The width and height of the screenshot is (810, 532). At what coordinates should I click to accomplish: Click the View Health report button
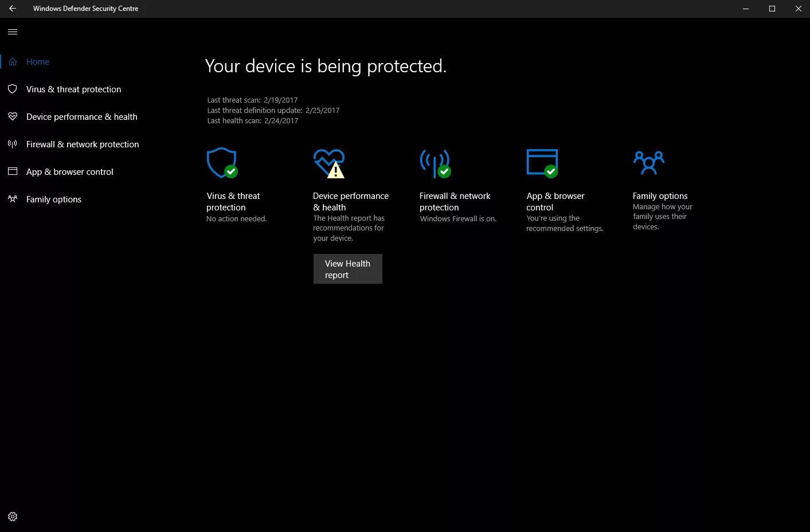348,269
